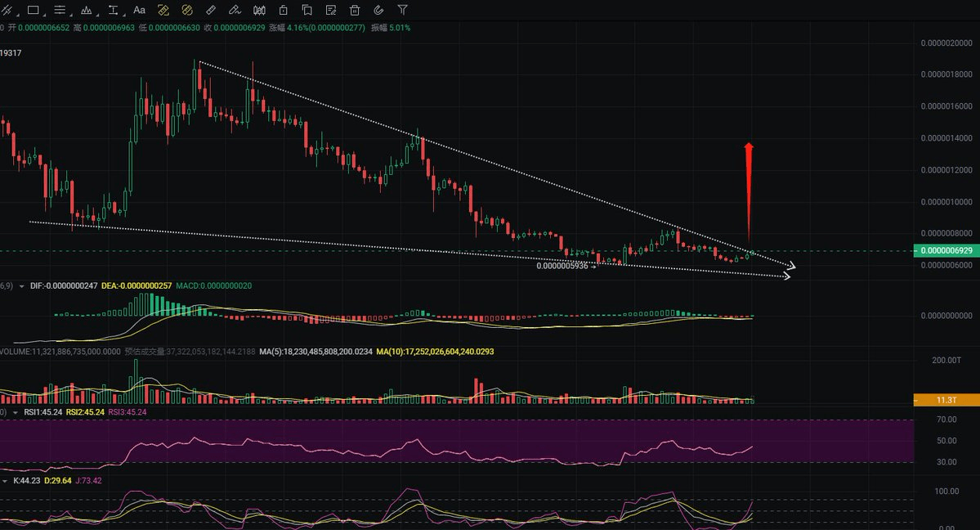Screen dimensions: 980x530
Task: Click the RSI2:45.24 label
Action: [x=85, y=412]
